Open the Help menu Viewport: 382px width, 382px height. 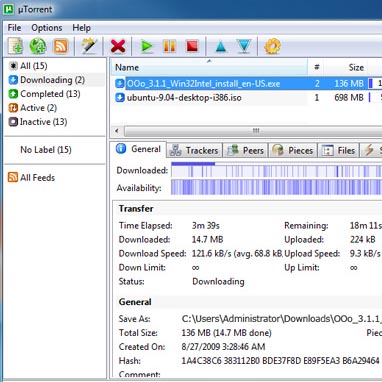tap(81, 28)
